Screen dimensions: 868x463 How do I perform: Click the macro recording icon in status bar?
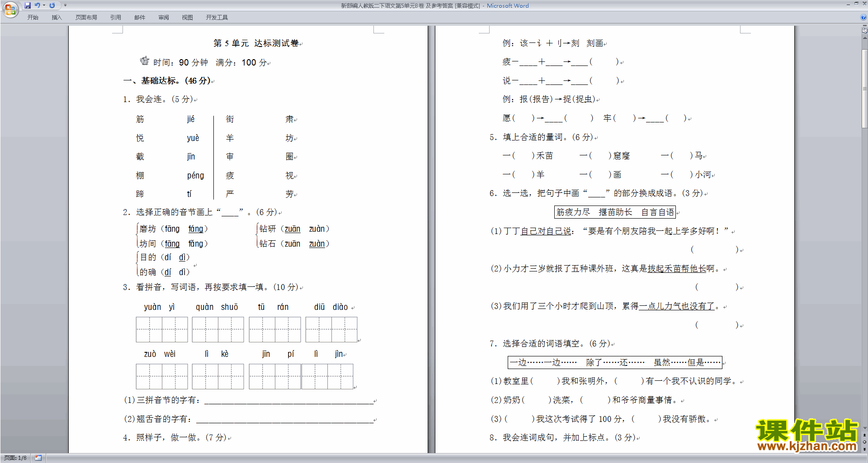click(x=38, y=458)
